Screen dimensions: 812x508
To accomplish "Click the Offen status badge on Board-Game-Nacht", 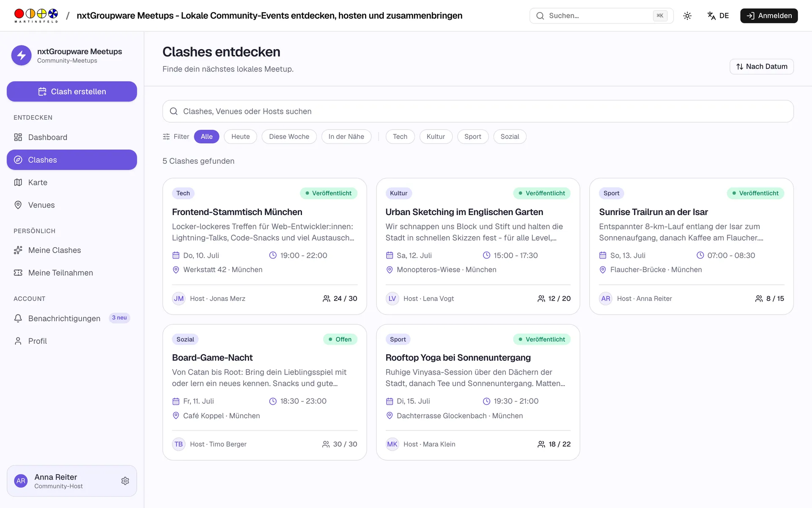I will 340,339.
